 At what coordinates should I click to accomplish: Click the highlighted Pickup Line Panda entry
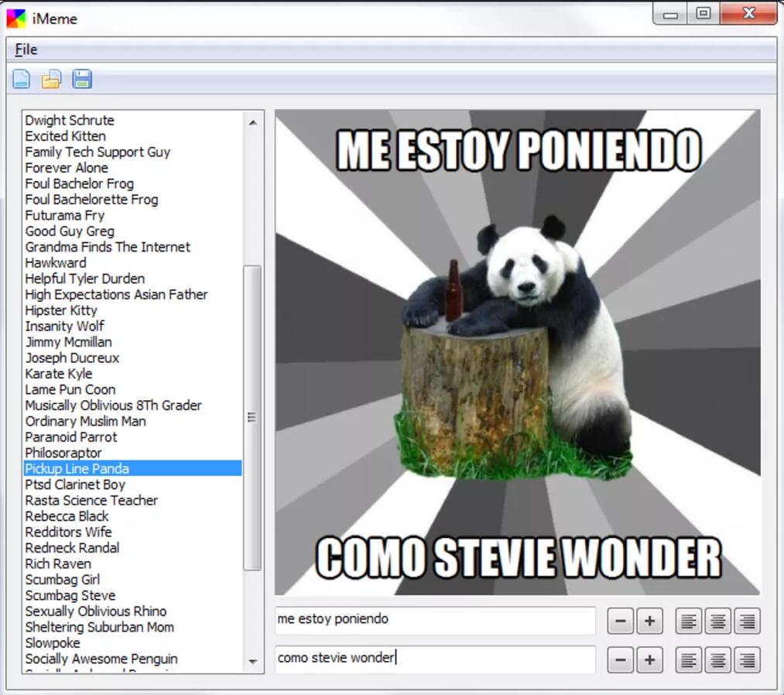[x=132, y=468]
